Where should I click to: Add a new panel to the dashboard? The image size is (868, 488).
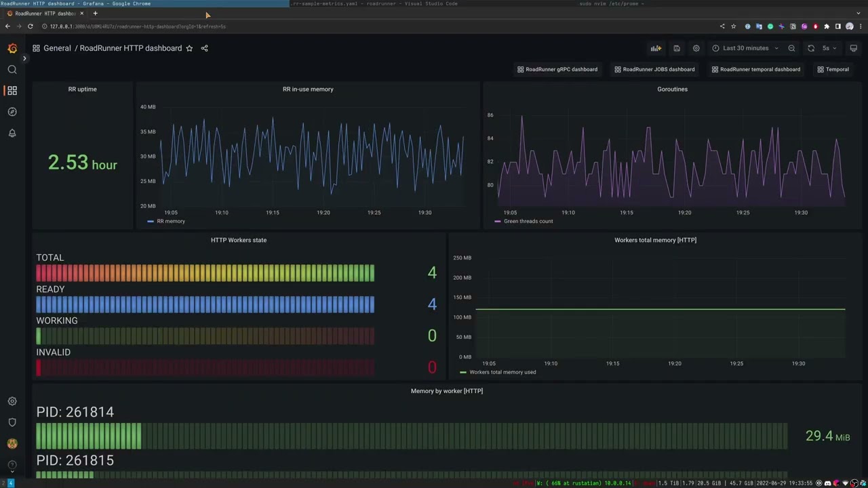pos(656,48)
